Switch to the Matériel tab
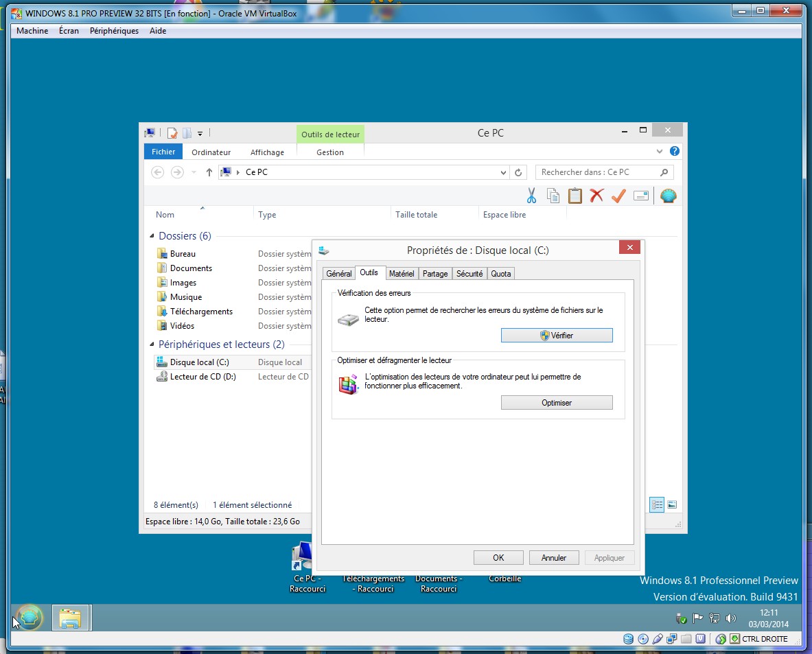Screen dimensions: 812x654 point(402,273)
